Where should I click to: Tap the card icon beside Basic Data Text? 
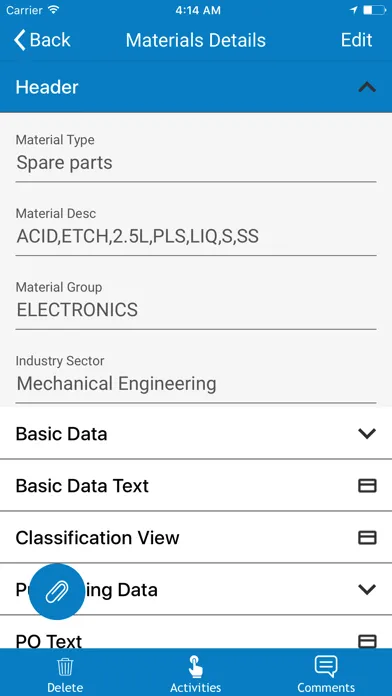click(367, 486)
